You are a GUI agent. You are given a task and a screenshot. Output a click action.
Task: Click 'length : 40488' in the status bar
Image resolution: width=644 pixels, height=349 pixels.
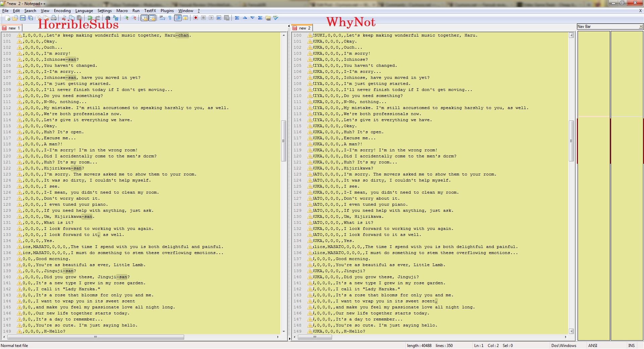(419, 345)
